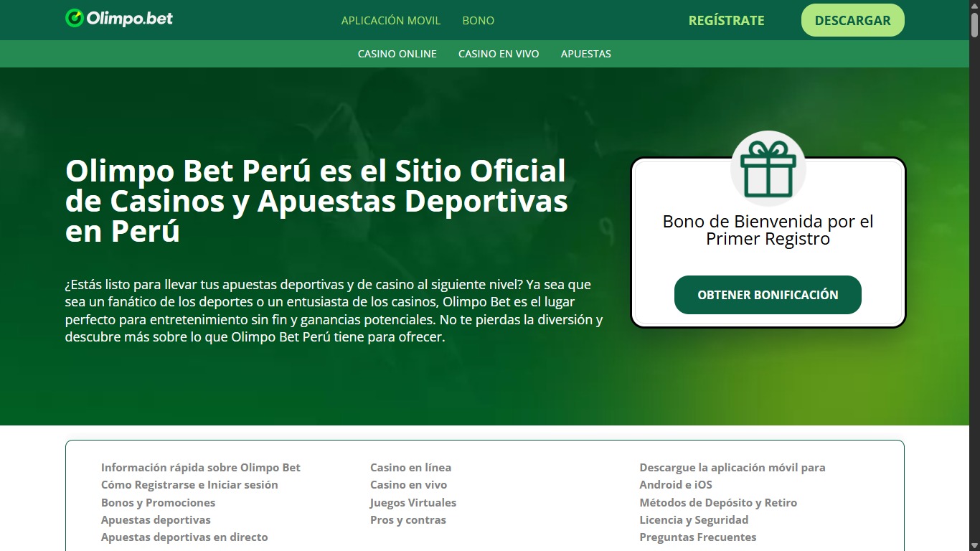Go to CASINO ONLINE section
The width and height of the screenshot is (980, 551).
(397, 54)
